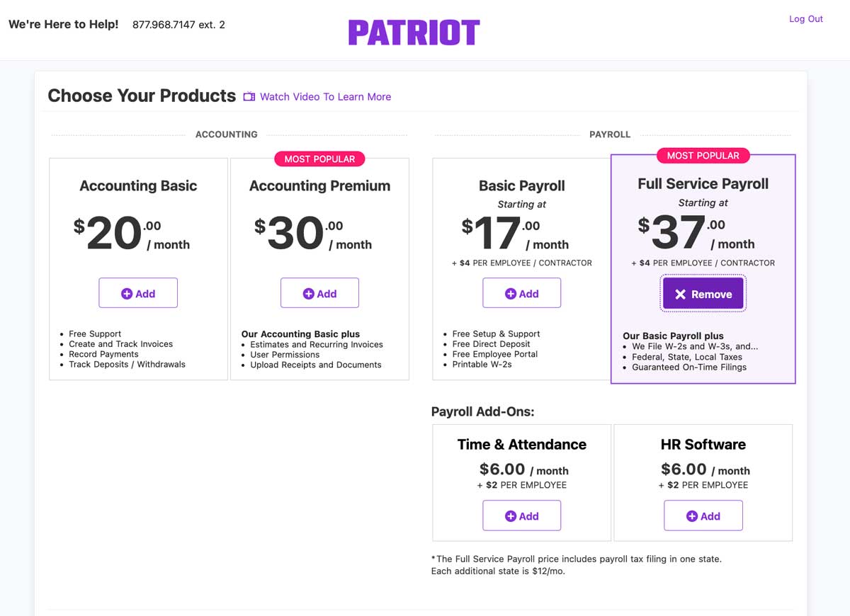
Task: Click the video camera icon beside Watch Video
Action: point(249,96)
